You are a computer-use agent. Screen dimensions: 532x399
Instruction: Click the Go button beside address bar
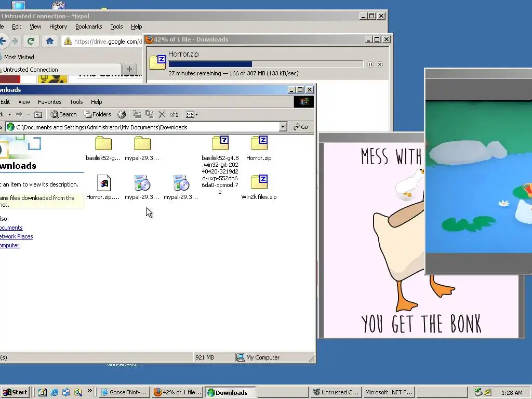click(x=301, y=127)
